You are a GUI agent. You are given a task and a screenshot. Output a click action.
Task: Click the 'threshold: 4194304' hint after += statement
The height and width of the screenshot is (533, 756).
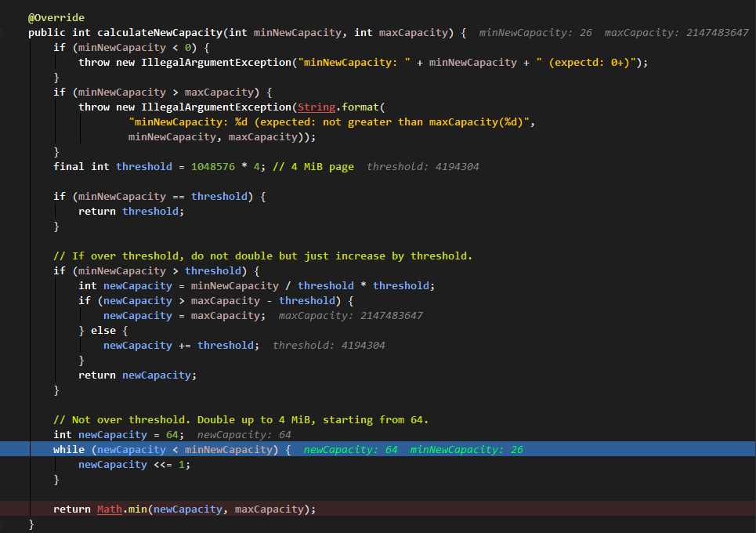coord(329,346)
